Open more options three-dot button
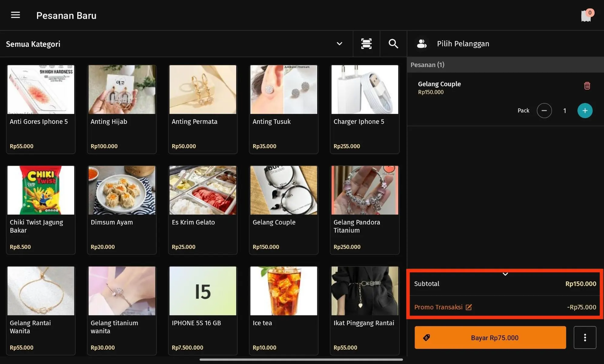This screenshot has height=364, width=604. 585,337
